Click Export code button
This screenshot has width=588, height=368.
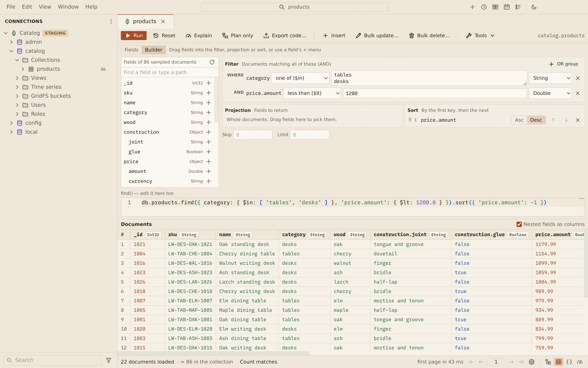tap(285, 36)
